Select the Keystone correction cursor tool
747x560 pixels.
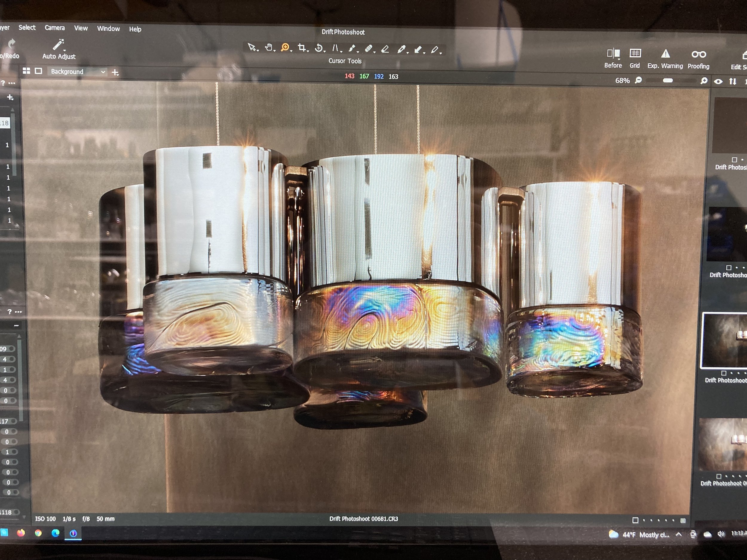[x=335, y=48]
